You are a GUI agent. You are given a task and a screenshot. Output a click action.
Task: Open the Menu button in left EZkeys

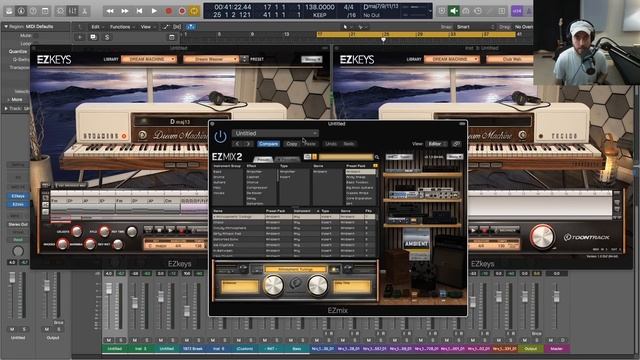[x=311, y=59]
